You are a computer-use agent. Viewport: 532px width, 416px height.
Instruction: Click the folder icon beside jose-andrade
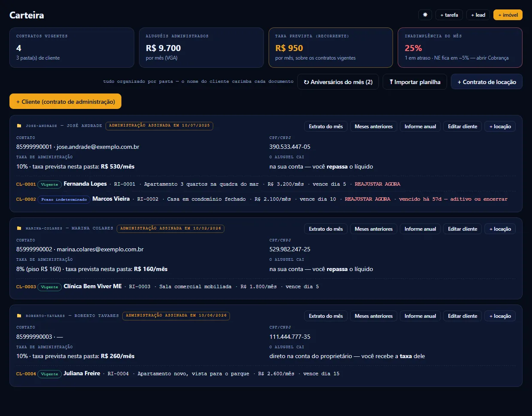[19, 126]
